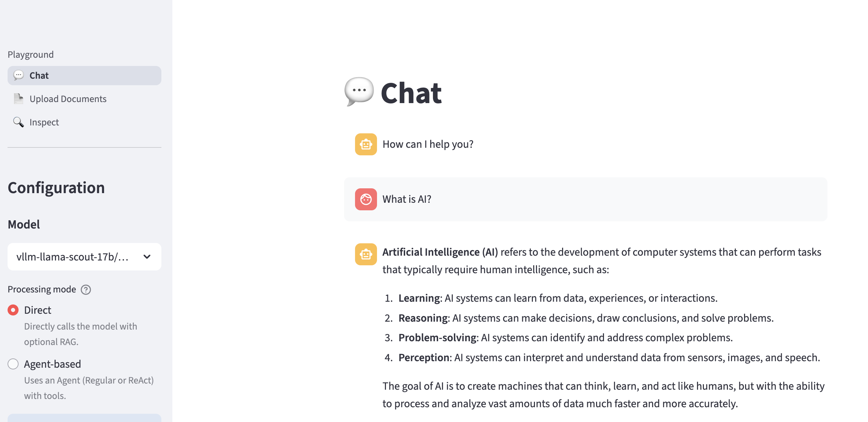Expand the model dropdown chevron
868x422 pixels.
pyautogui.click(x=147, y=257)
